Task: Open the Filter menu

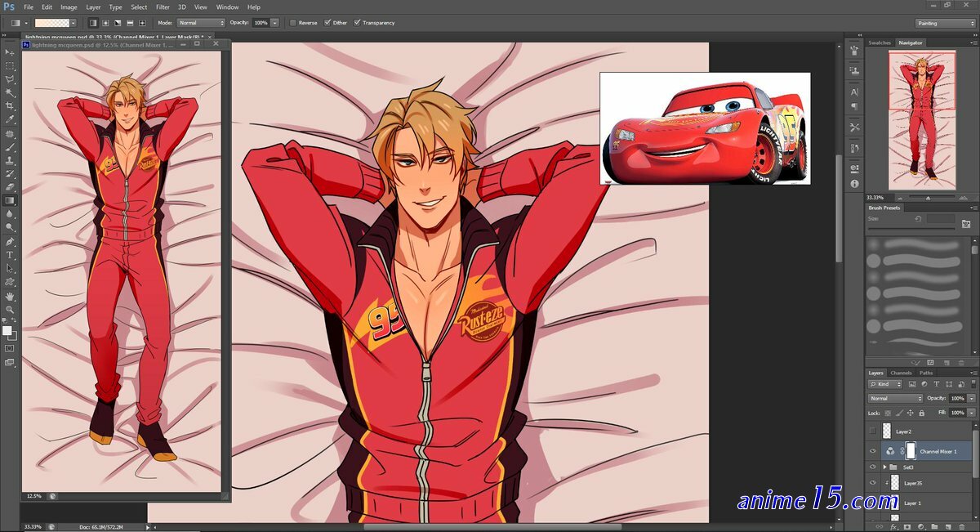Action: click(163, 7)
